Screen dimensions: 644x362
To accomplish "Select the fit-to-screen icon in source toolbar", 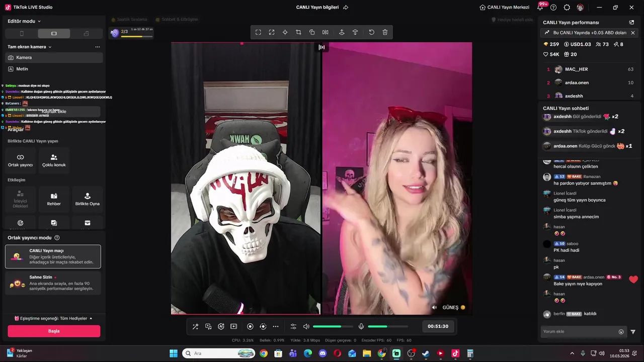I will click(258, 32).
